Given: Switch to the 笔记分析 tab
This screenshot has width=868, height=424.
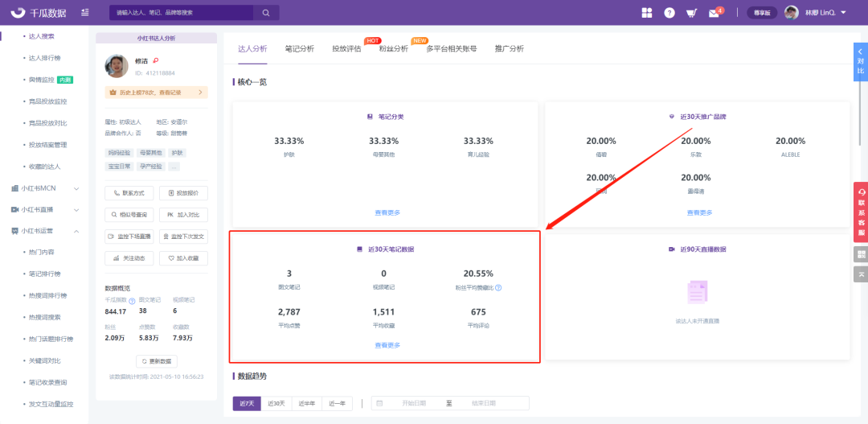Looking at the screenshot, I should click(300, 49).
